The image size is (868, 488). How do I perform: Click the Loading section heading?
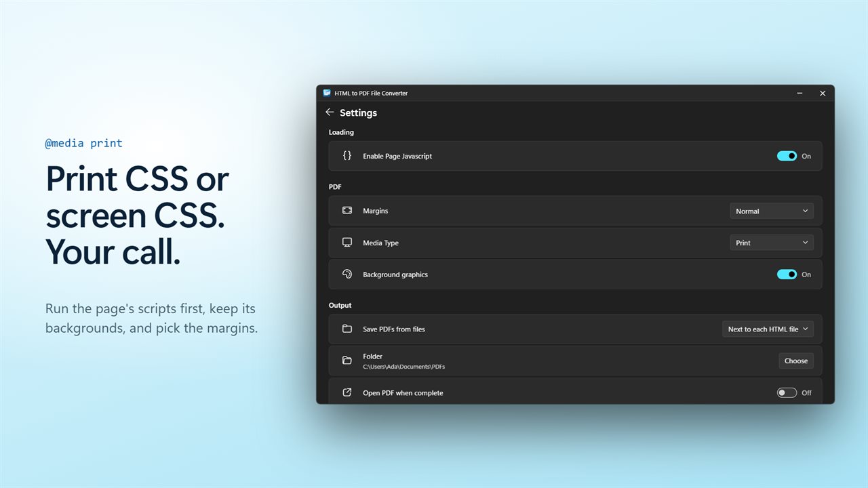341,132
